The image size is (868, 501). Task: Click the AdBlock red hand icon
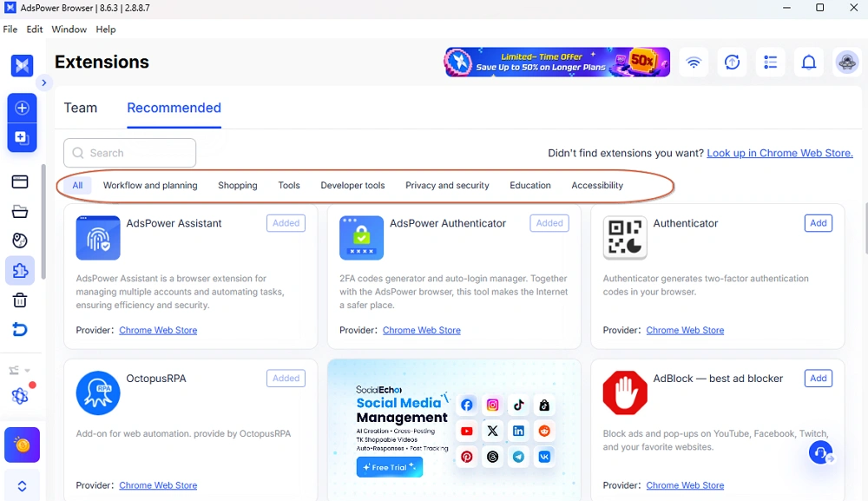tap(625, 393)
